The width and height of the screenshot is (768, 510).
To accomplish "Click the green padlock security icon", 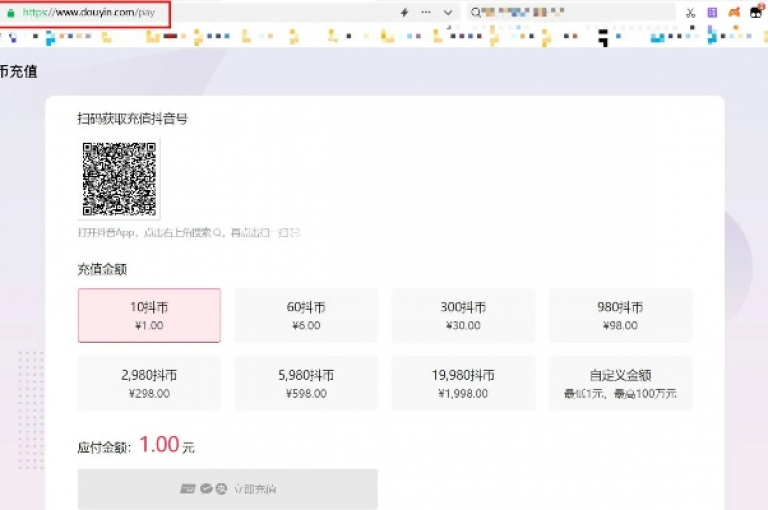I will 11,13.
